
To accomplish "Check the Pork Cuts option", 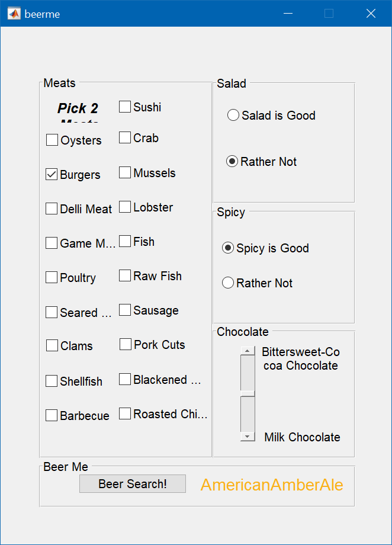I will click(x=126, y=344).
